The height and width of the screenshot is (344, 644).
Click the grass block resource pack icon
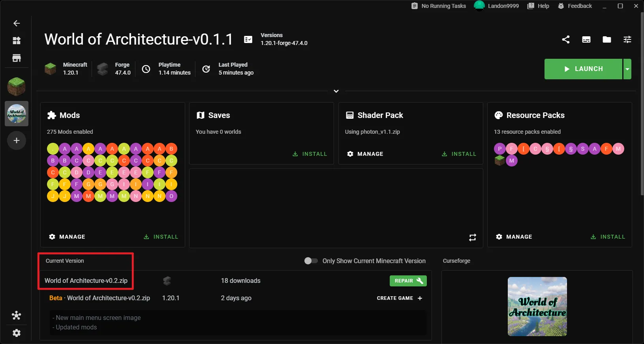500,161
